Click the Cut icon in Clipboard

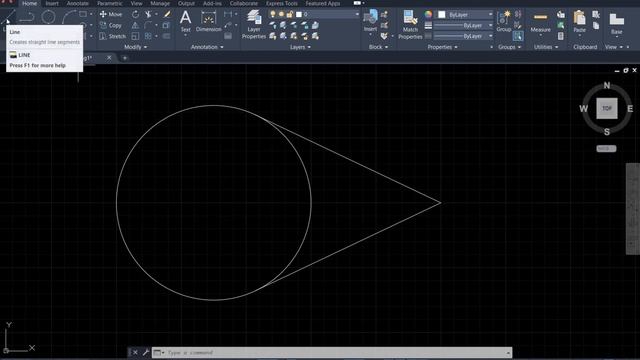(x=596, y=15)
